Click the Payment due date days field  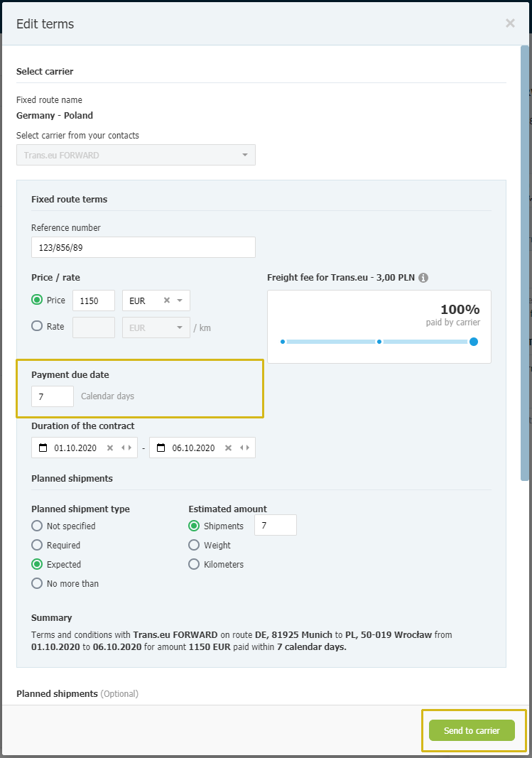[53, 396]
